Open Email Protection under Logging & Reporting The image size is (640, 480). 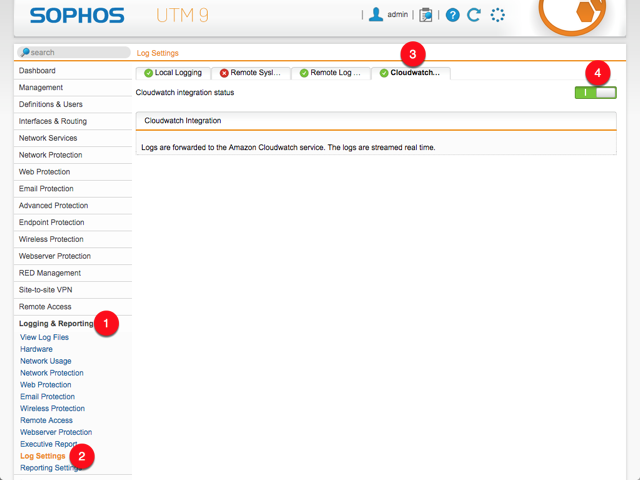(x=47, y=396)
